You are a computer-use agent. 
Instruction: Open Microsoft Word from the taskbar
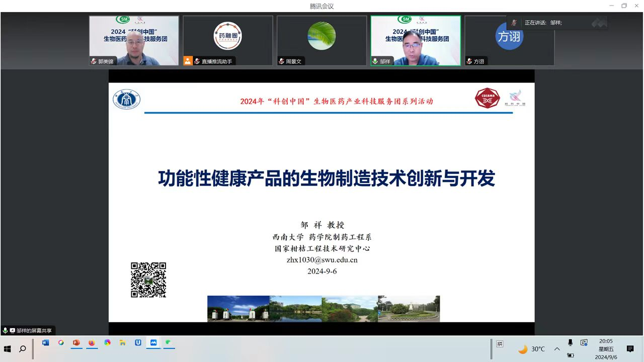click(46, 343)
